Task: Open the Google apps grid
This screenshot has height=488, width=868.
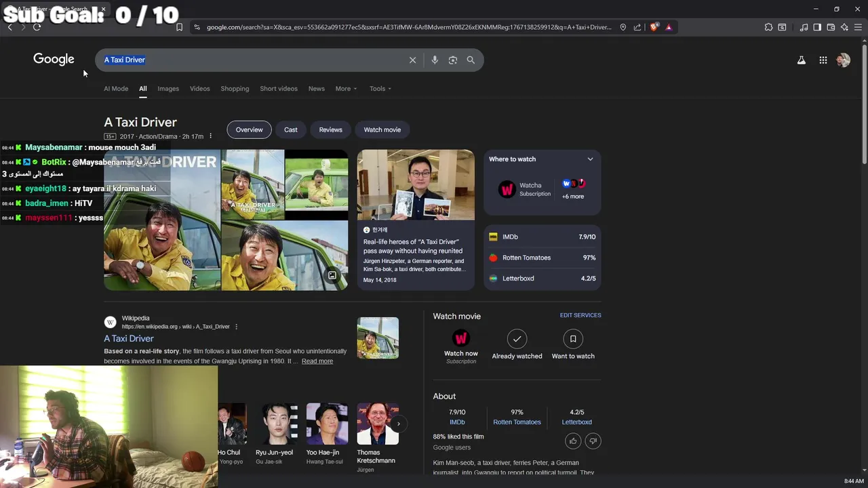Action: 823,60
